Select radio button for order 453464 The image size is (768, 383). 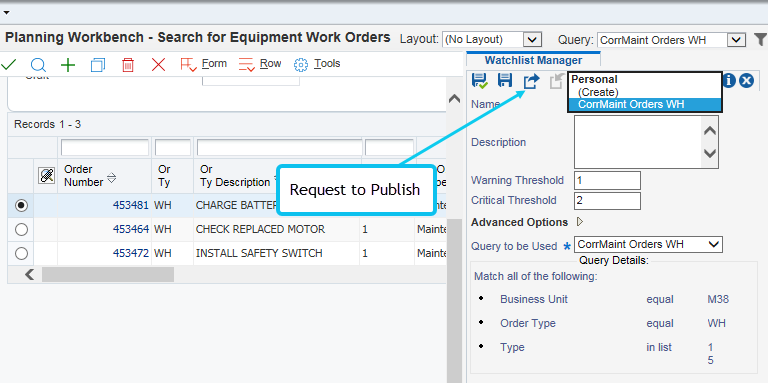tap(21, 229)
